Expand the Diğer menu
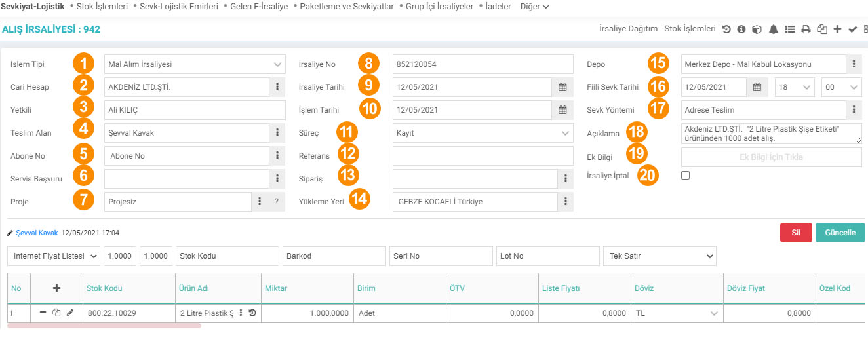The height and width of the screenshot is (342, 868). coord(534,6)
